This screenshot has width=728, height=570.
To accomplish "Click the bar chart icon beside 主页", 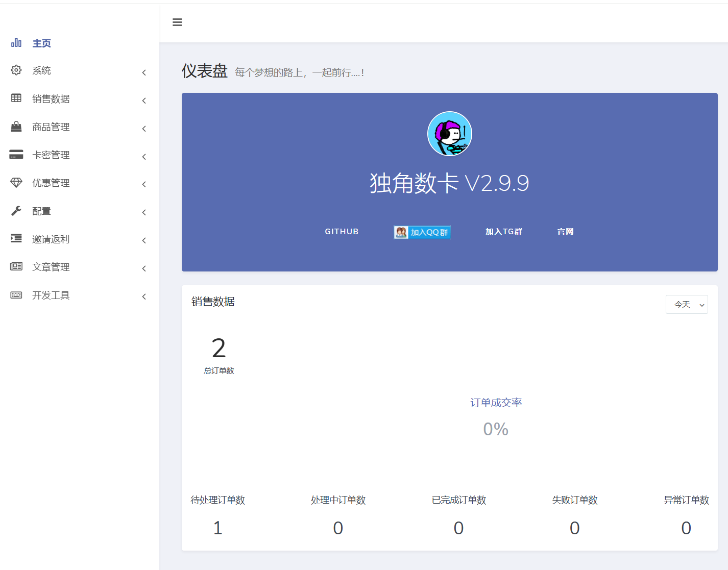I will [x=16, y=43].
